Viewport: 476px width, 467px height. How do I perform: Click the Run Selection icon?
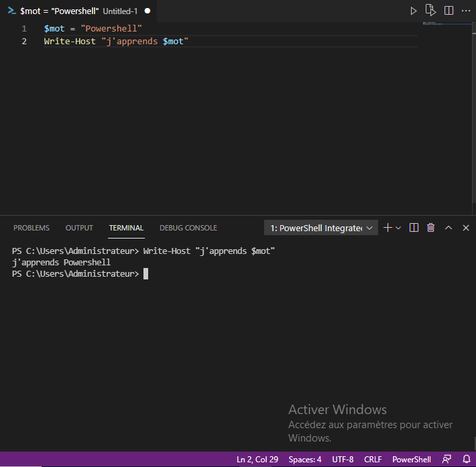tap(430, 11)
